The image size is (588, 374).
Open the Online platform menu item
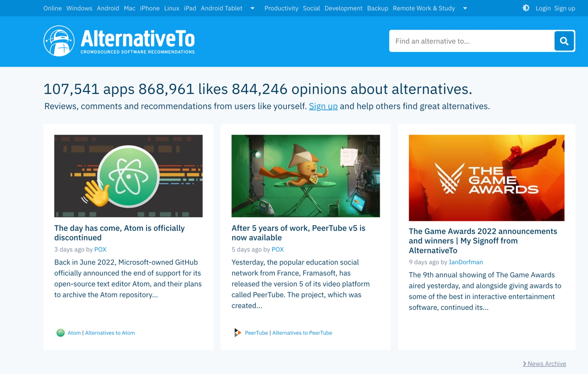pos(53,8)
